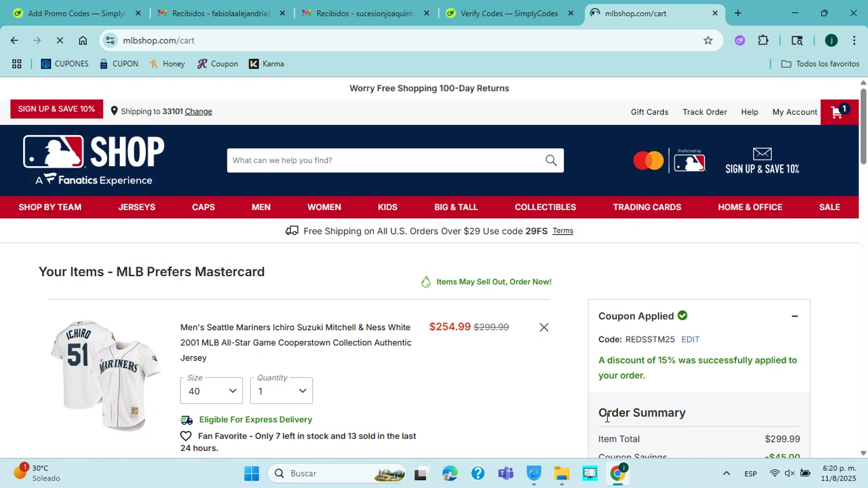Open a new browser tab
This screenshot has width=868, height=488.
click(738, 13)
